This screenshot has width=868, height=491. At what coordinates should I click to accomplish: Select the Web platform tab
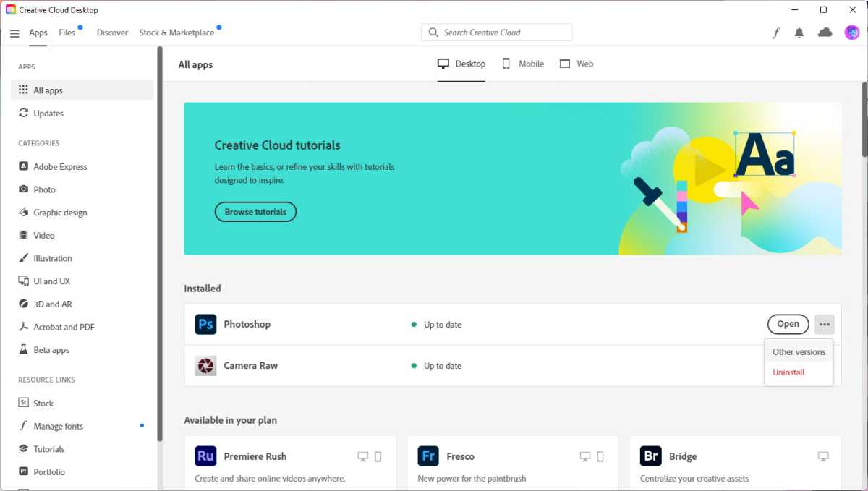click(576, 64)
